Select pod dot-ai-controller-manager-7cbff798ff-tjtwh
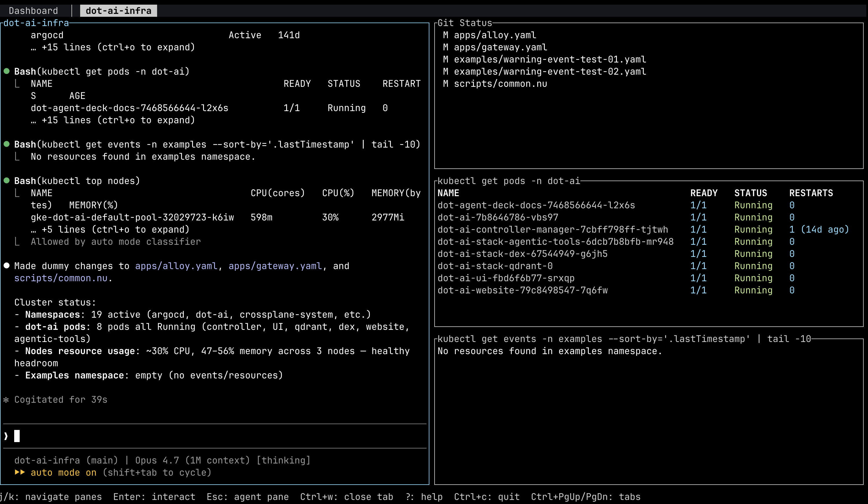This screenshot has width=868, height=504. (553, 229)
